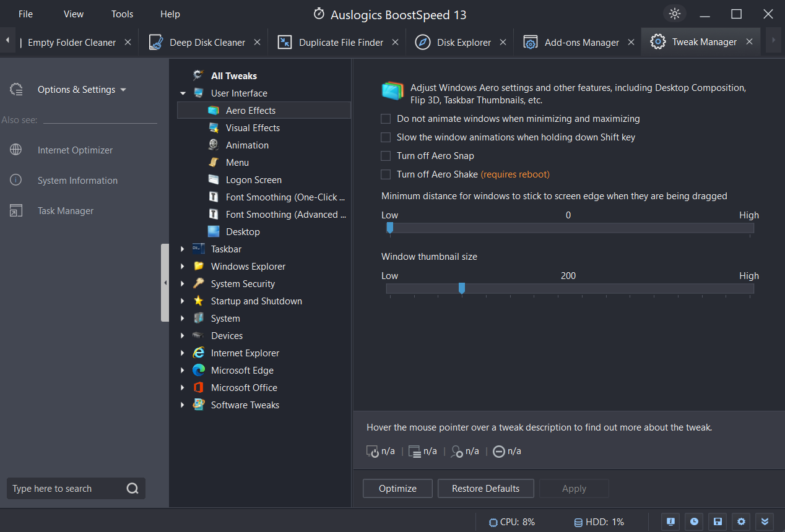Check the 'Turn off Aero Snap' option

pos(386,156)
